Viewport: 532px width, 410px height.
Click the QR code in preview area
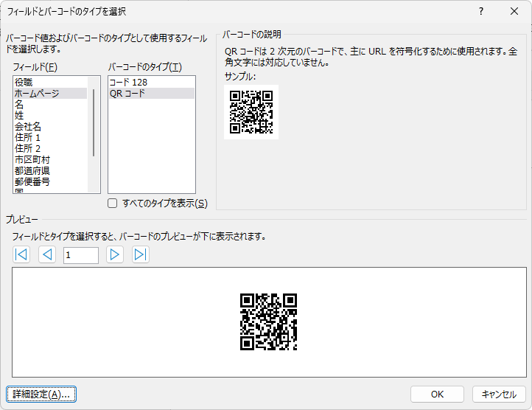(269, 322)
